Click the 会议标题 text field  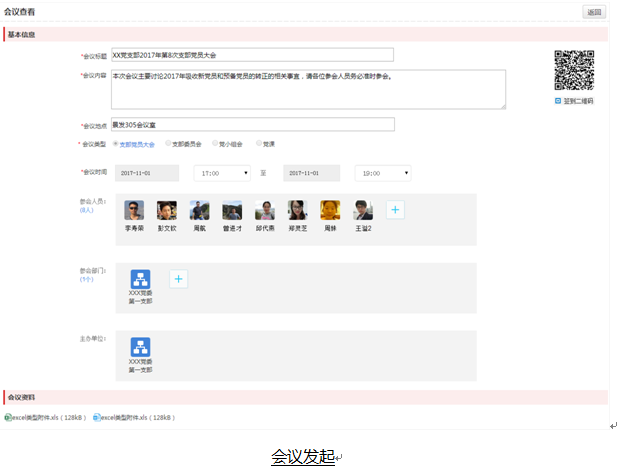(252, 55)
